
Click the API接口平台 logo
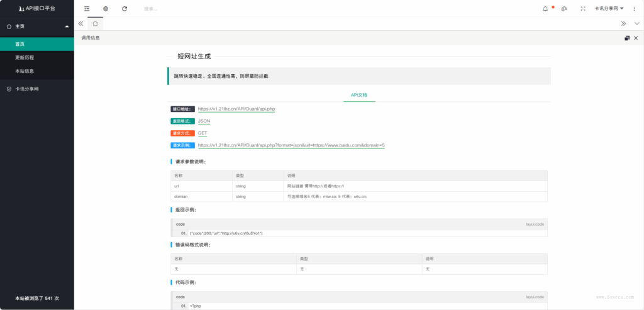click(x=37, y=9)
